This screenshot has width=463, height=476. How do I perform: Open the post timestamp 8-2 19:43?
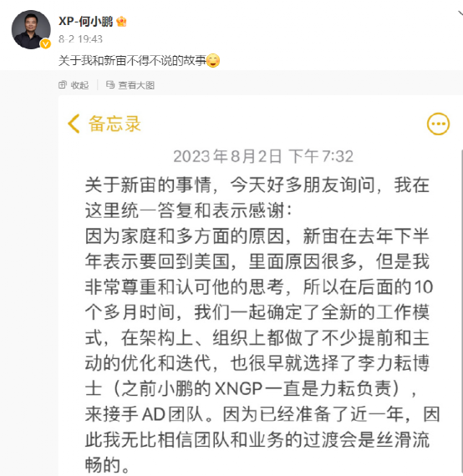[x=80, y=39]
